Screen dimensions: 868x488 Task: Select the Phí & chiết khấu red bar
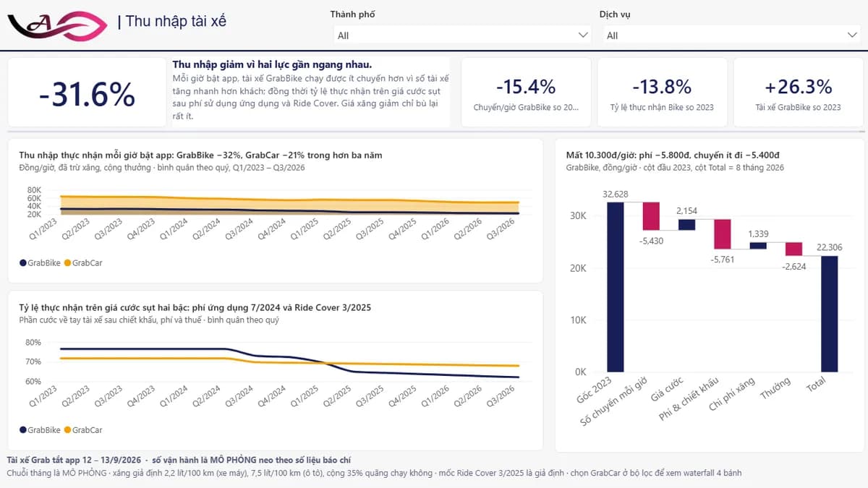click(722, 234)
